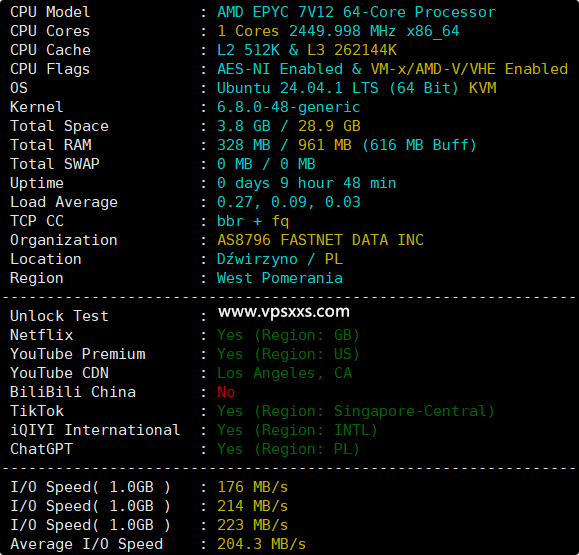Click the red No for BiliBili China
This screenshot has width=579, height=555.
226,392
